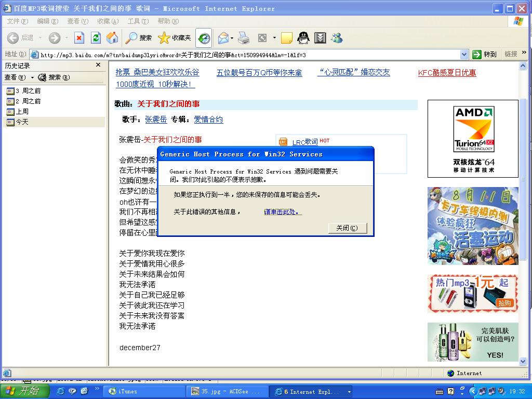
Task: Stop page loading with red X icon
Action: click(x=79, y=37)
